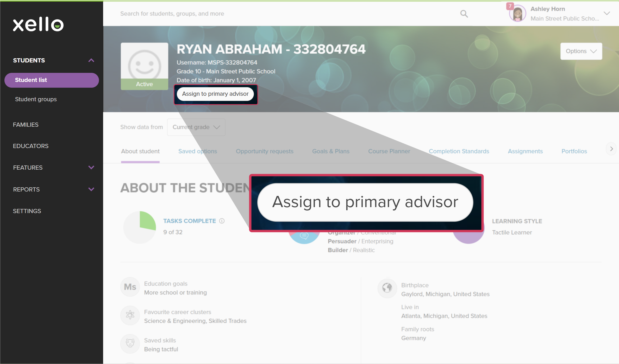619x364 pixels.
Task: Click the Assign to primary advisor button
Action: click(x=215, y=94)
